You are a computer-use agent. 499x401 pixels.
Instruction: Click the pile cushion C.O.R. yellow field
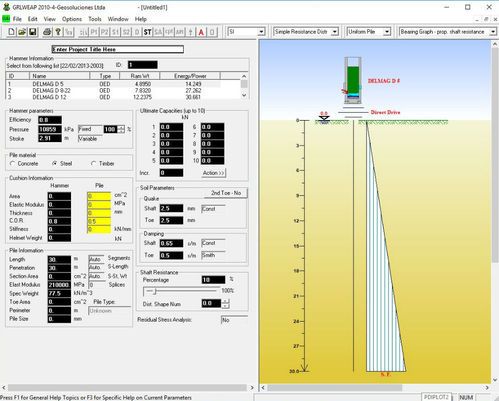[x=99, y=221]
